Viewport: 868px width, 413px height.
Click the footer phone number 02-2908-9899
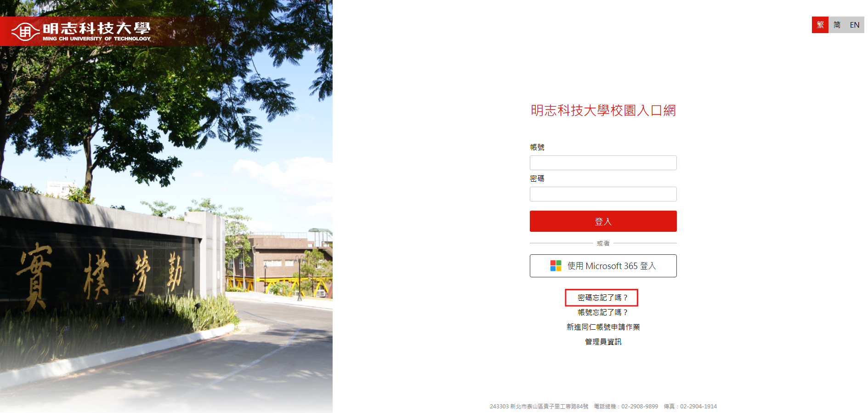640,407
